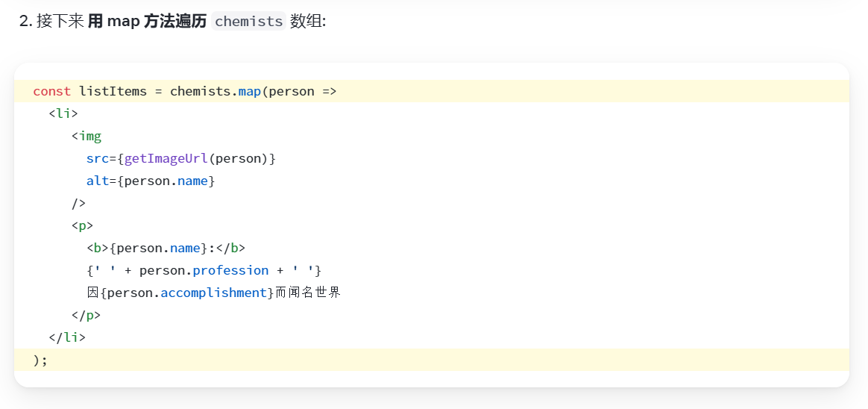Click the self-closing /> of img
The image size is (868, 409).
(x=78, y=203)
